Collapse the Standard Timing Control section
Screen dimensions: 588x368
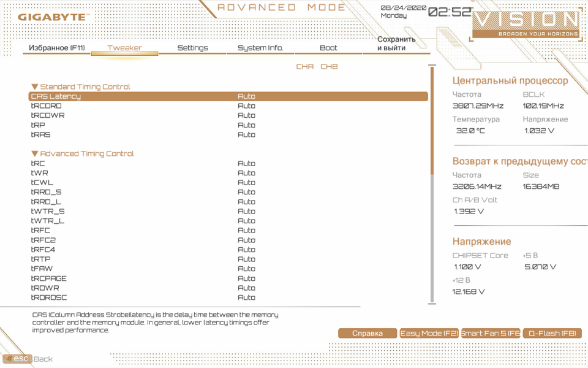click(x=81, y=86)
